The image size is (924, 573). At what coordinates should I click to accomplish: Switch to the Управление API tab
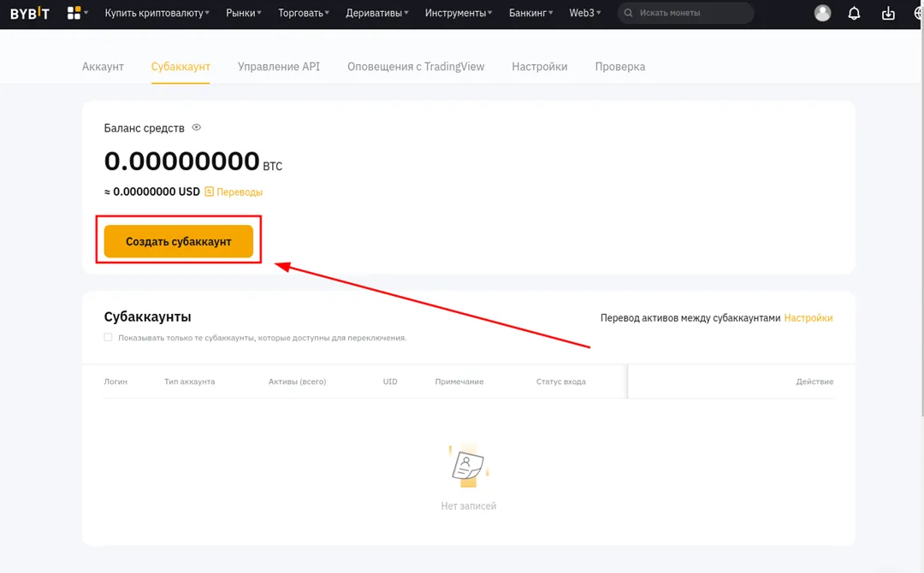click(x=279, y=67)
